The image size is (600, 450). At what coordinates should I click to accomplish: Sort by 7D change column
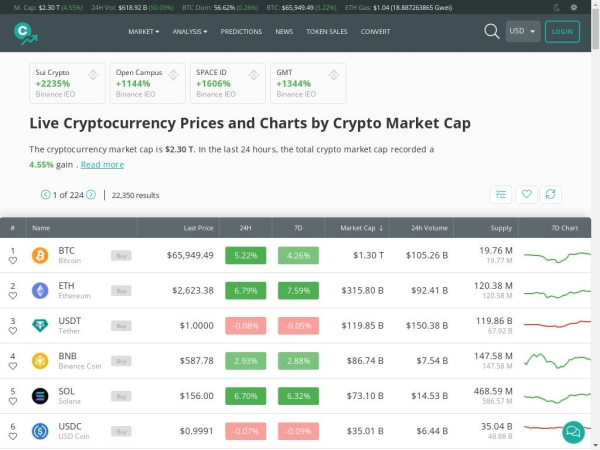click(x=298, y=228)
